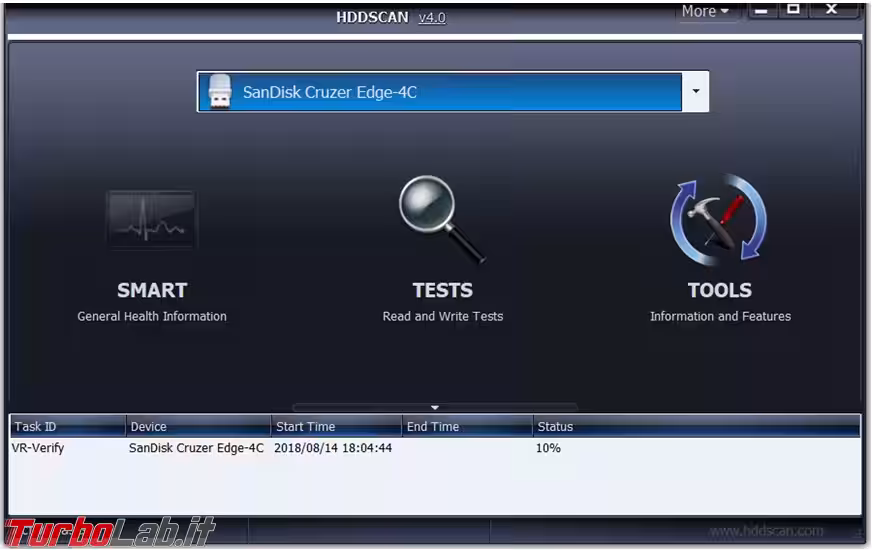Select the SanDisk Cruzer Edge-4C drive field
872x550 pixels.
pos(440,92)
